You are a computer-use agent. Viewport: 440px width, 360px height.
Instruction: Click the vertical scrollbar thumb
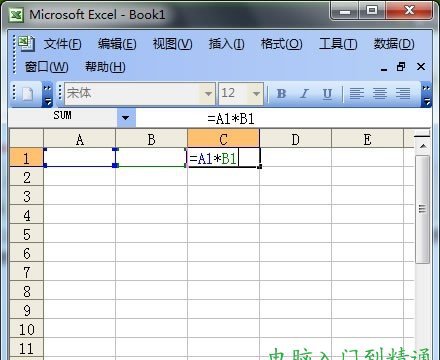[423, 209]
